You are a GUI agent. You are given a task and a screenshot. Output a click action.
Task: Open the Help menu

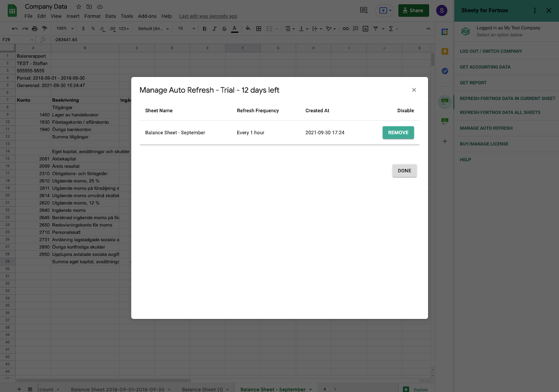167,16
